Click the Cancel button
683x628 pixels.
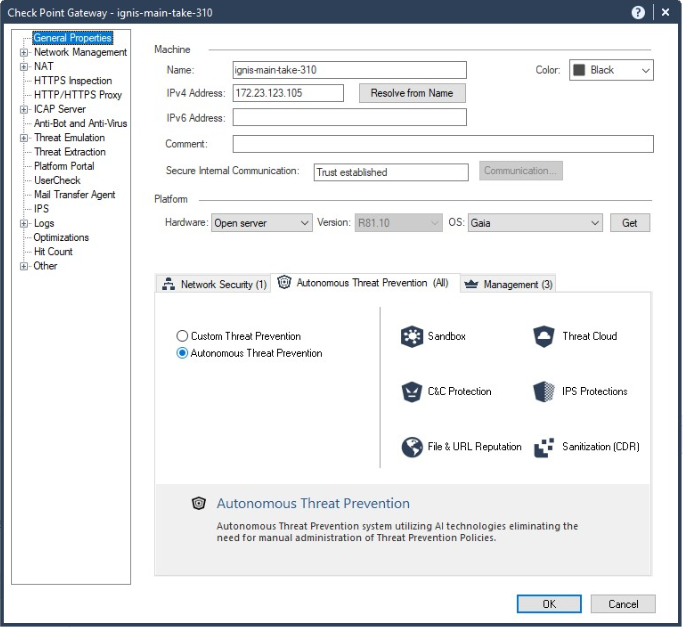pyautogui.click(x=623, y=604)
